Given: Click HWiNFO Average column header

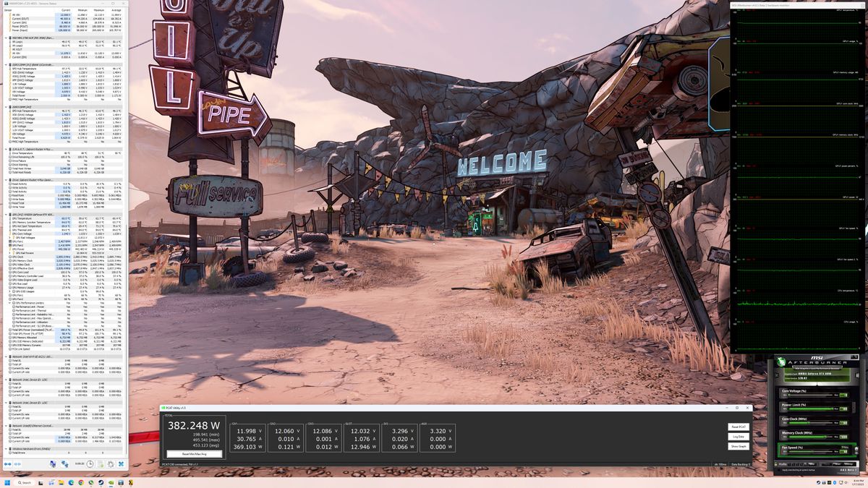Looking at the screenshot, I should [x=117, y=10].
